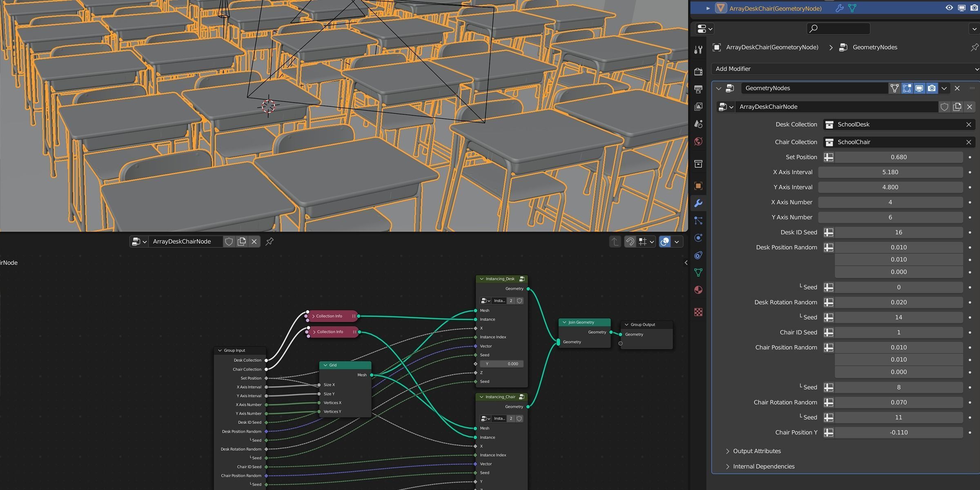Screen dimensions: 980x490
Task: Collapse the GeometryNodes modifier panel
Action: (x=719, y=88)
